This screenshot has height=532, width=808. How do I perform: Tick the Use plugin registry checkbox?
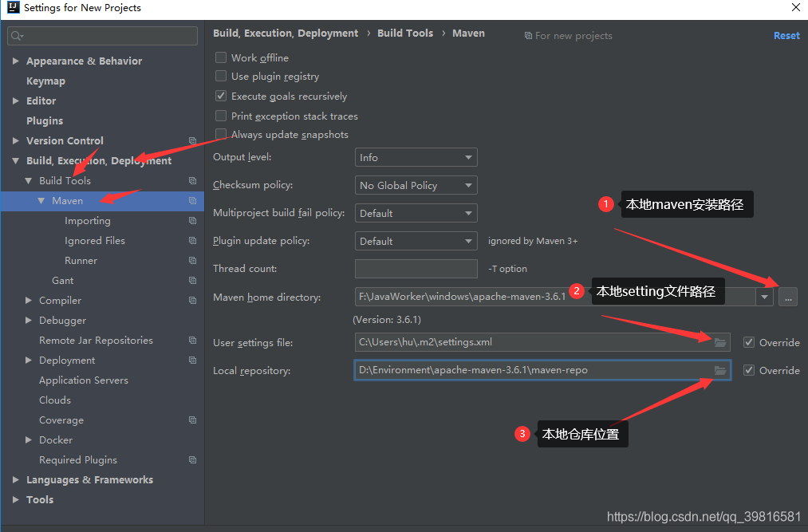[x=221, y=76]
